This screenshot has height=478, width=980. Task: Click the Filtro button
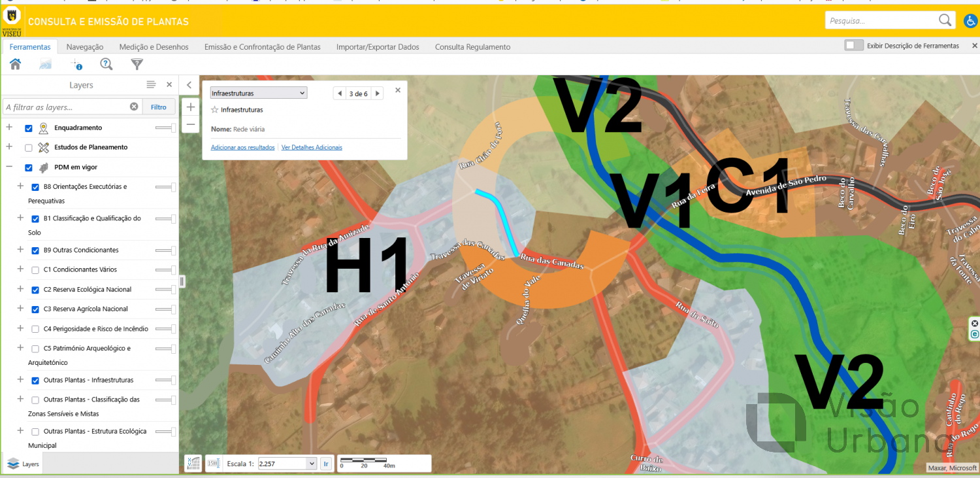click(159, 107)
